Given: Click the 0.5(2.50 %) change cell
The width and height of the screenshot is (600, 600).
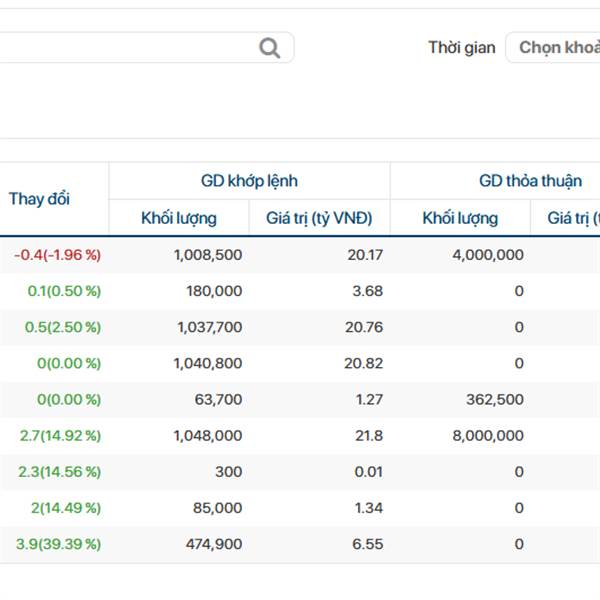Looking at the screenshot, I should 64,327.
